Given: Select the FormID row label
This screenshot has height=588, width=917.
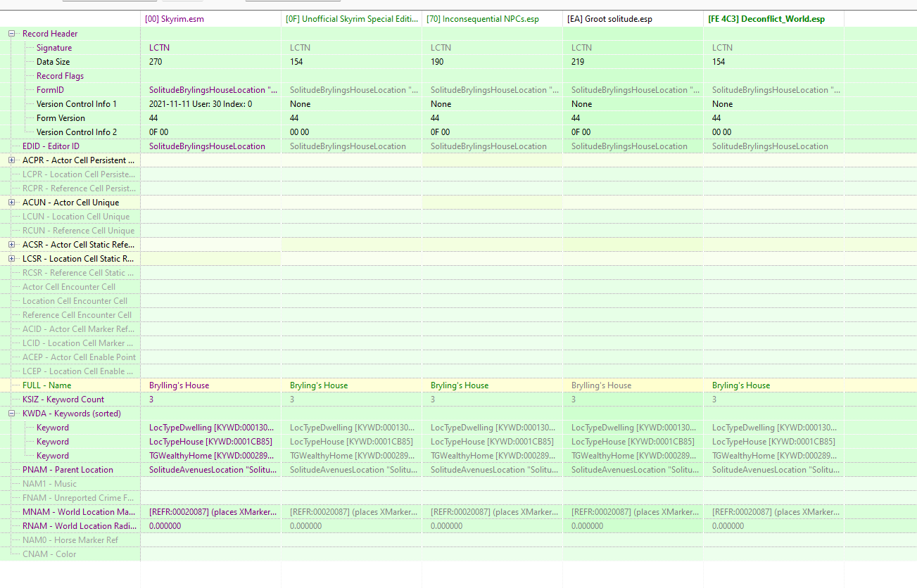Looking at the screenshot, I should (x=50, y=90).
